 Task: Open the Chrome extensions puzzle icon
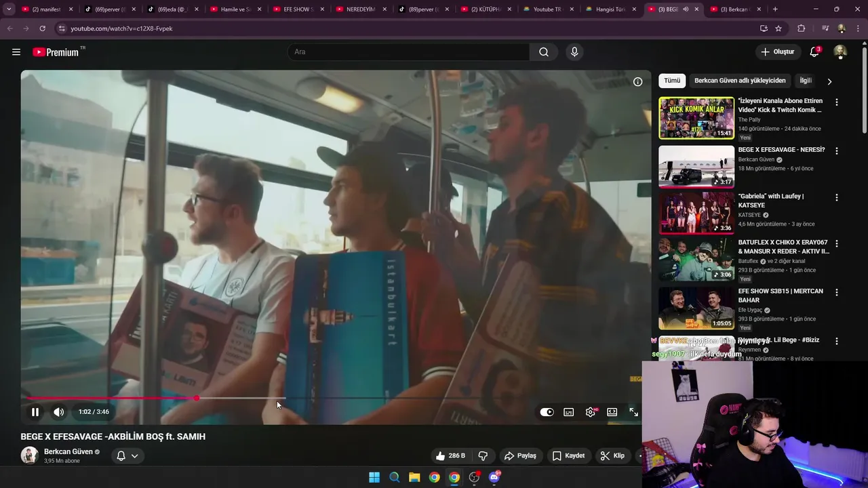coord(802,28)
